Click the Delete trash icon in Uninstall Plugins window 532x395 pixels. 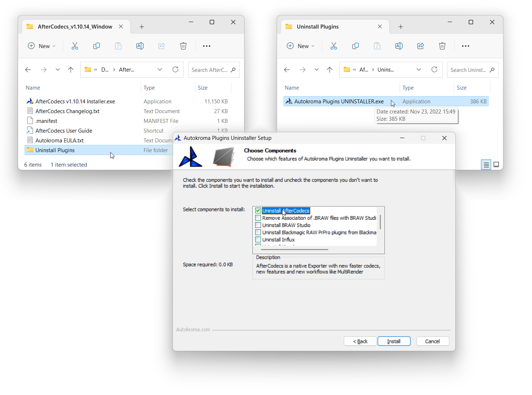tap(442, 46)
